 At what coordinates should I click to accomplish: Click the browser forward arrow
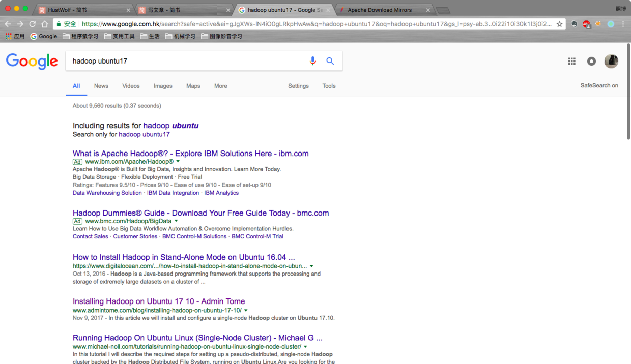20,24
